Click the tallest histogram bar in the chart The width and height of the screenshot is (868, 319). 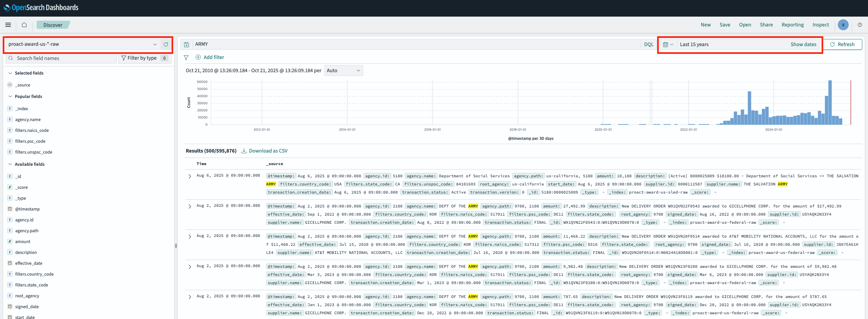(830, 102)
